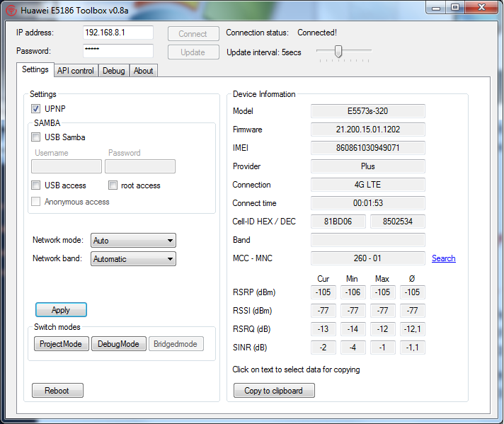This screenshot has width=504, height=424.
Task: Select the IMEI value 860861030949071
Action: pos(368,148)
